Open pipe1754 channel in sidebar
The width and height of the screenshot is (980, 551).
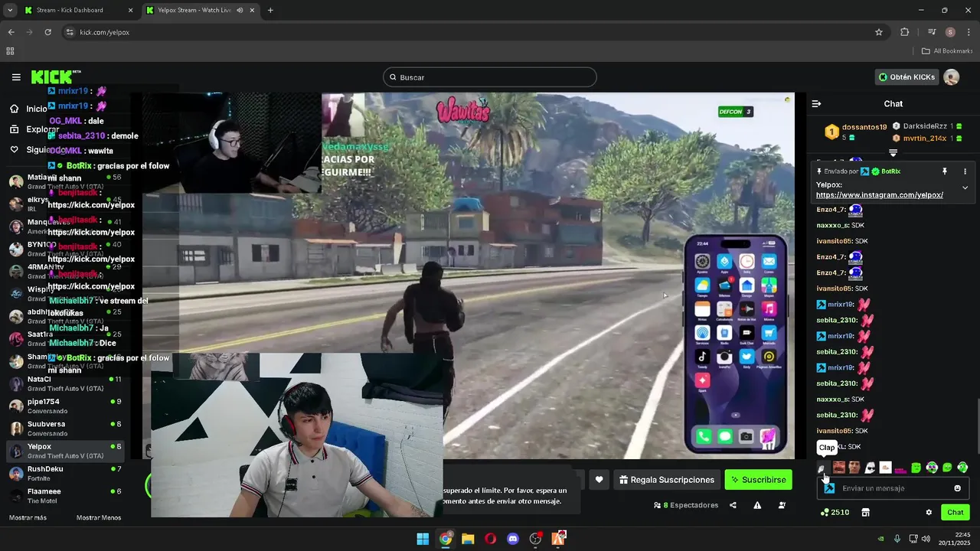65,406
